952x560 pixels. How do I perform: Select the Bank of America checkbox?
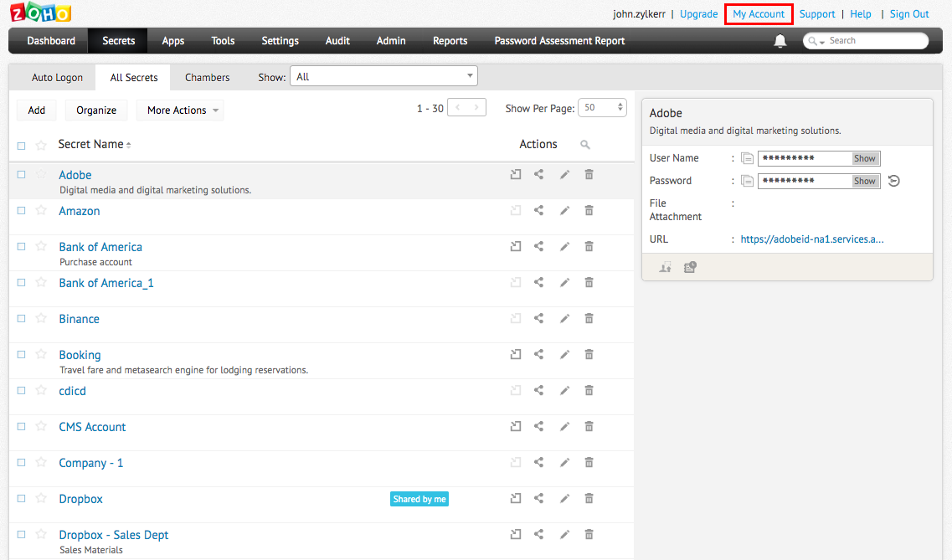21,246
